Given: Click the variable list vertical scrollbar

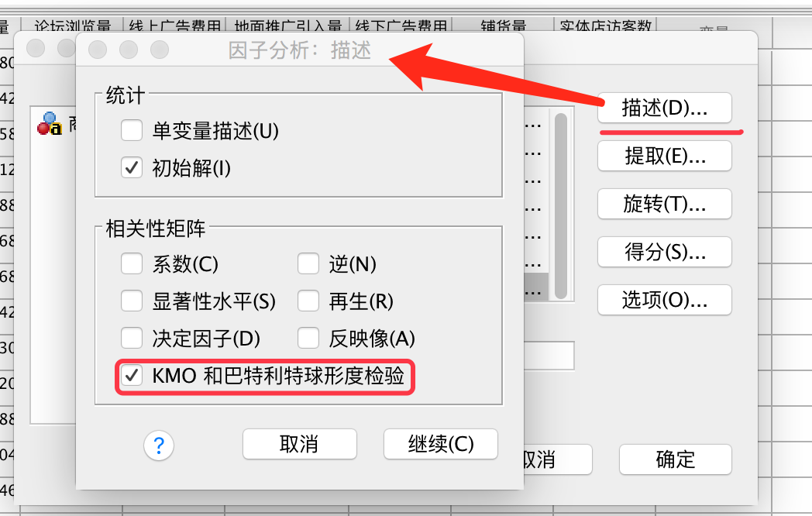Looking at the screenshot, I should coord(561,205).
